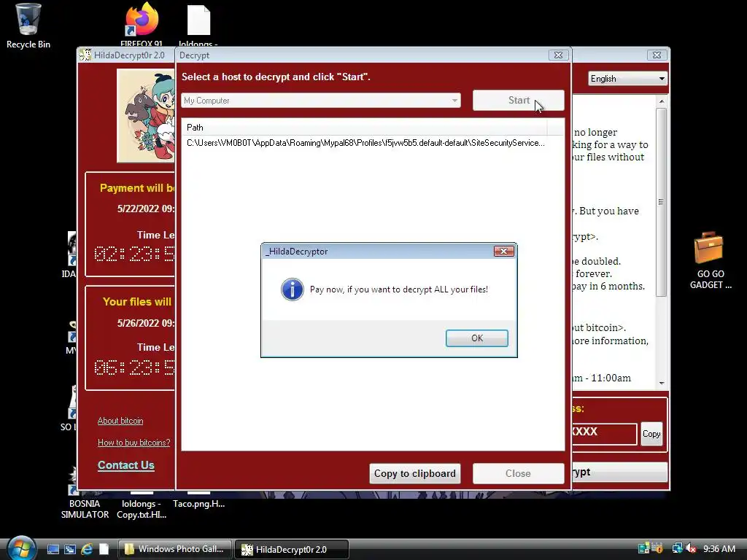Click the muted volume tray icon

click(x=692, y=548)
